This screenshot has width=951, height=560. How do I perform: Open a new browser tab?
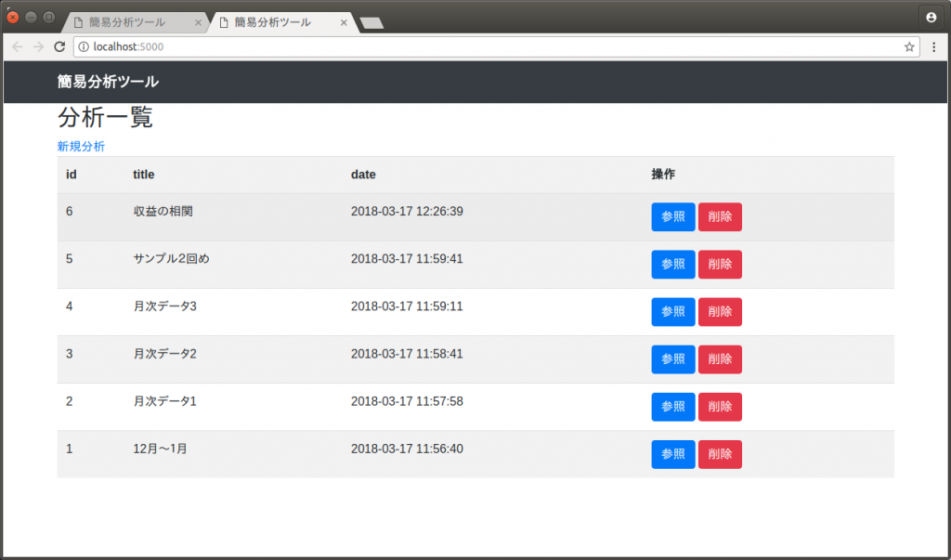[371, 23]
